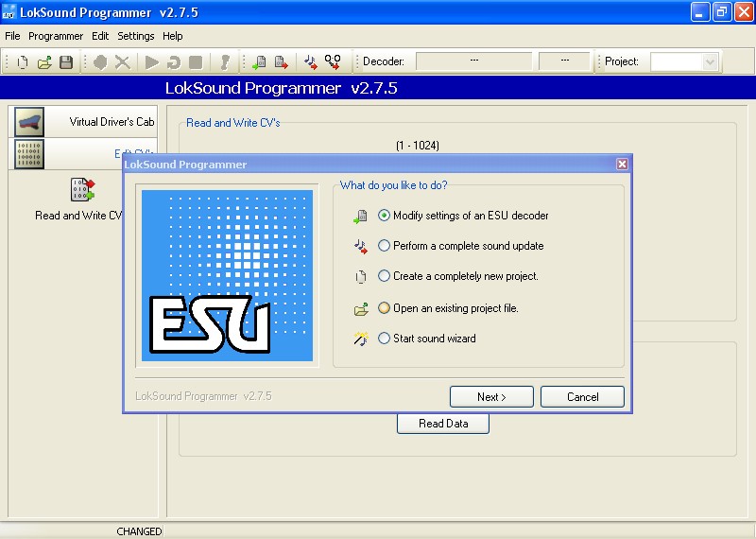Click the ESU logo image
The width and height of the screenshot is (756, 539).
[x=227, y=275]
